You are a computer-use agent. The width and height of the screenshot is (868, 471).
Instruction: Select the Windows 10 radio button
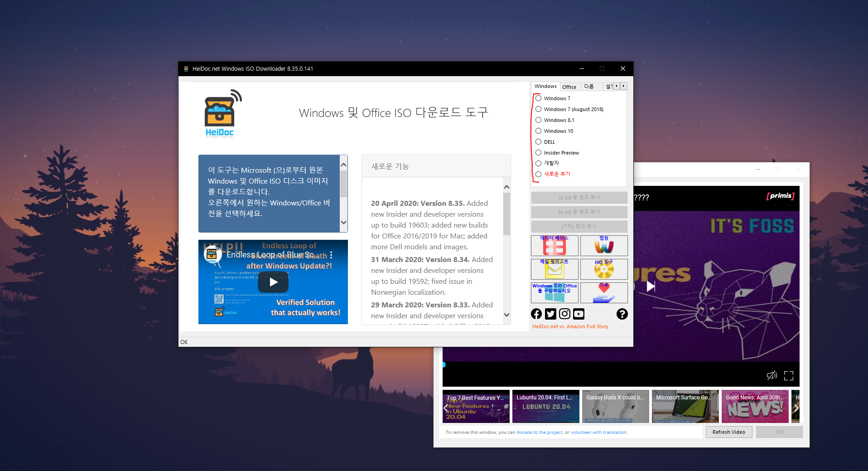pyautogui.click(x=539, y=131)
